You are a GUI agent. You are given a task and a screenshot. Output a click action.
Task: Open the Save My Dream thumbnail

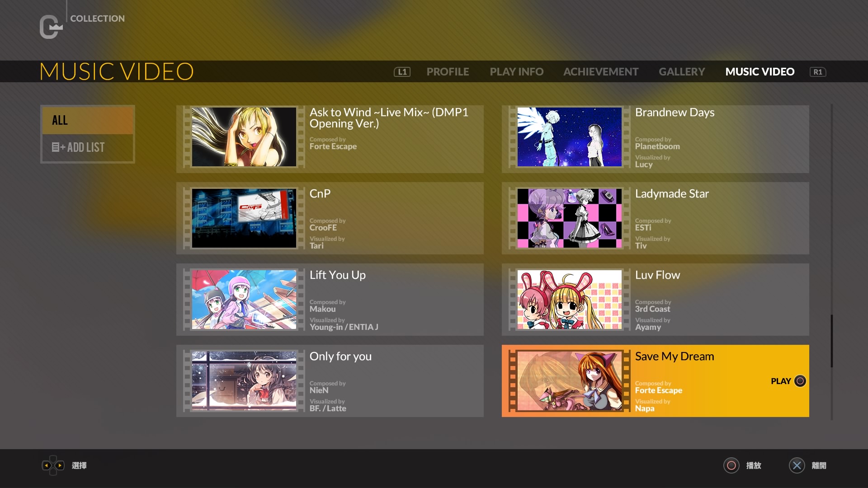[570, 381]
